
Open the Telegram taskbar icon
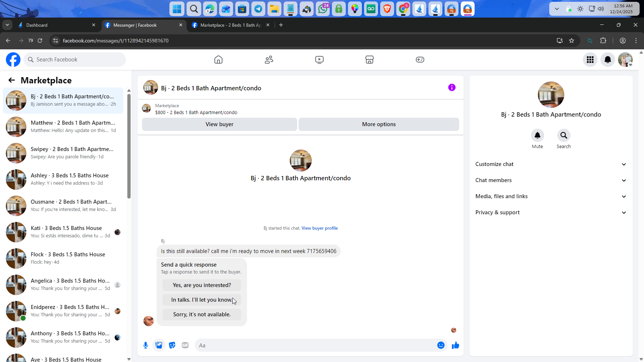coord(258,9)
